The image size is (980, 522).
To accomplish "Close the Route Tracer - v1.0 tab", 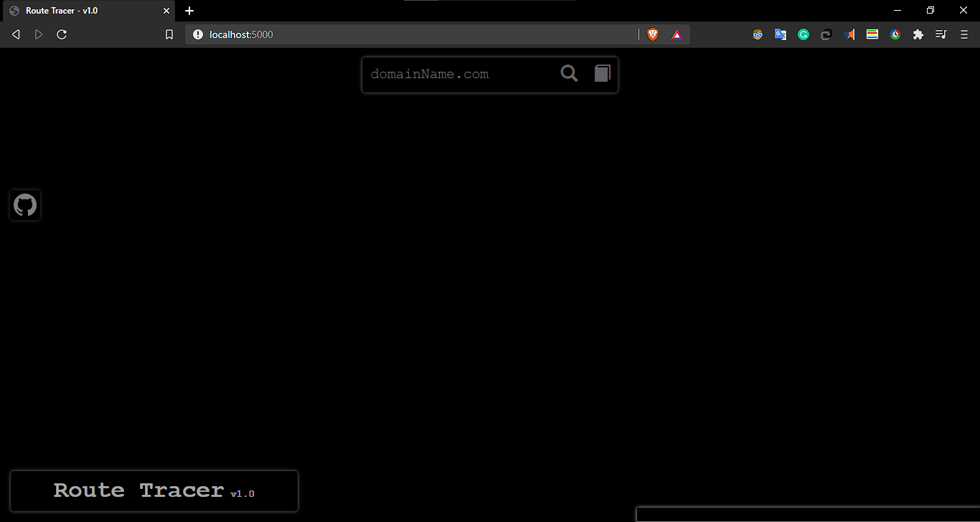I will pos(166,11).
